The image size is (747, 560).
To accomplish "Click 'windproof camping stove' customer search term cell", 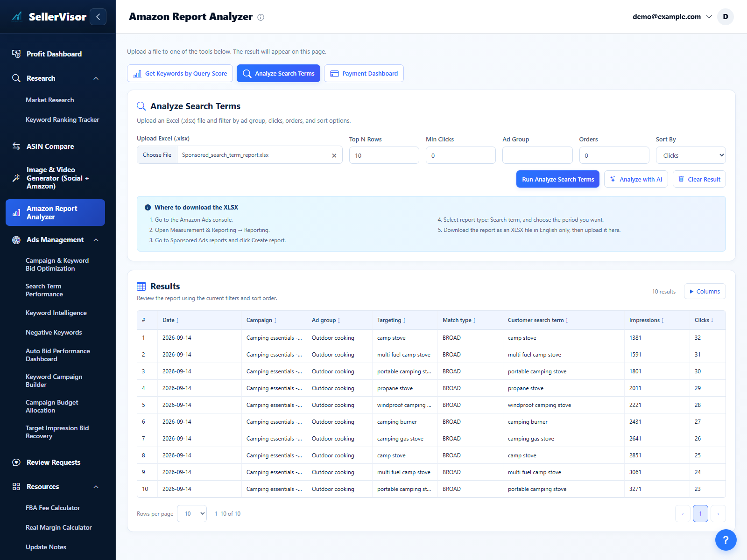I will 539,405.
